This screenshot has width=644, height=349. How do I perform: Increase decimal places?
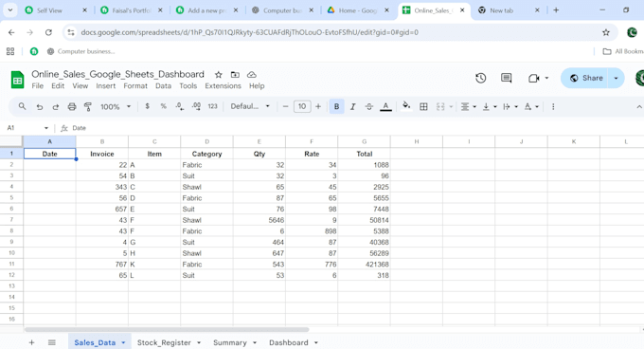pyautogui.click(x=196, y=106)
